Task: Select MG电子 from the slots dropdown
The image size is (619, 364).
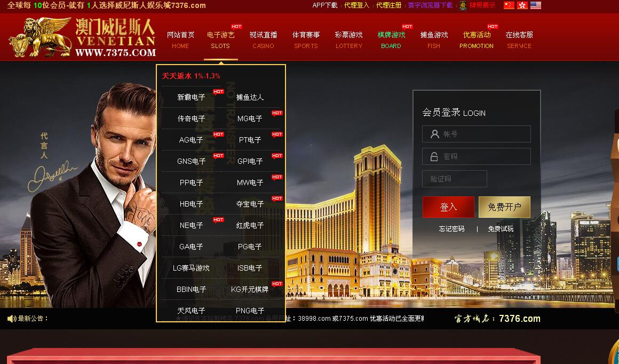Action: coord(250,118)
